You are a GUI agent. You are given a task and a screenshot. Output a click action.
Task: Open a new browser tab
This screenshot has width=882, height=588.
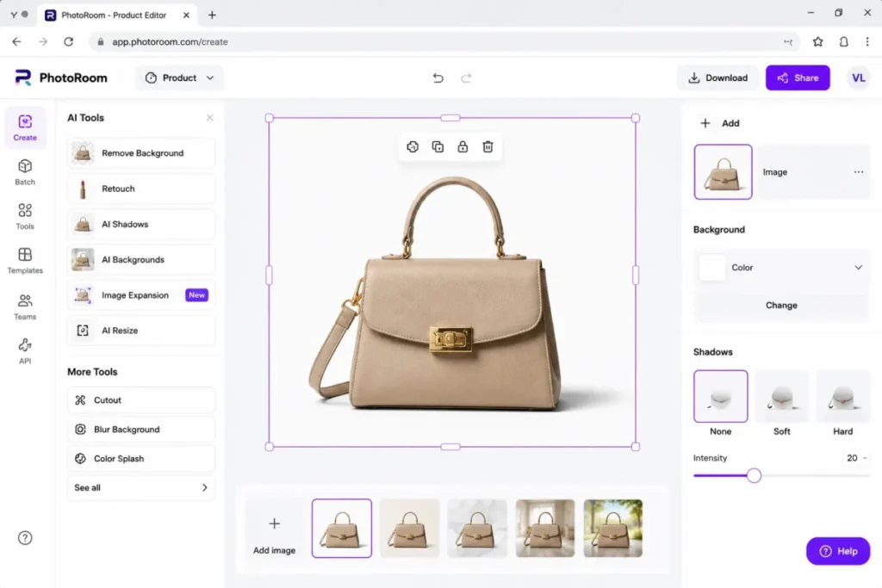212,15
